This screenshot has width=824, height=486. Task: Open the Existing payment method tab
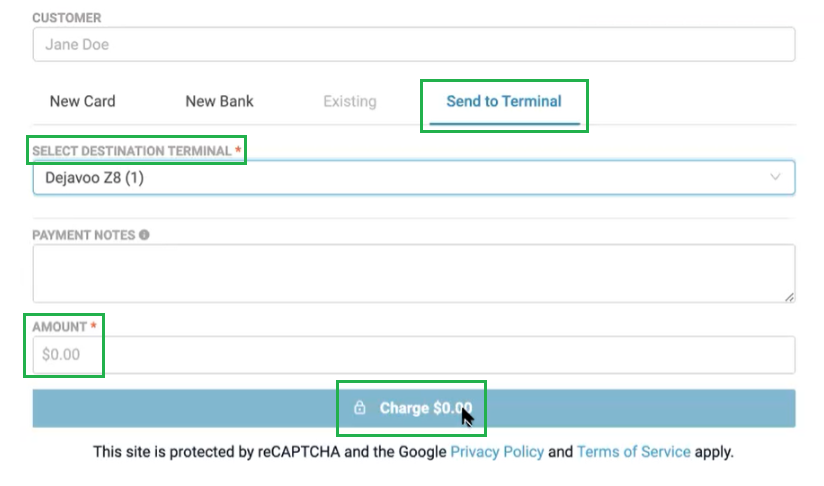[x=350, y=101]
